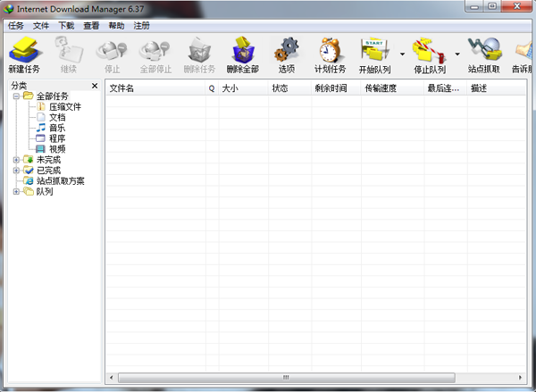Open the 帮助 menu
This screenshot has height=392, width=536.
[116, 26]
